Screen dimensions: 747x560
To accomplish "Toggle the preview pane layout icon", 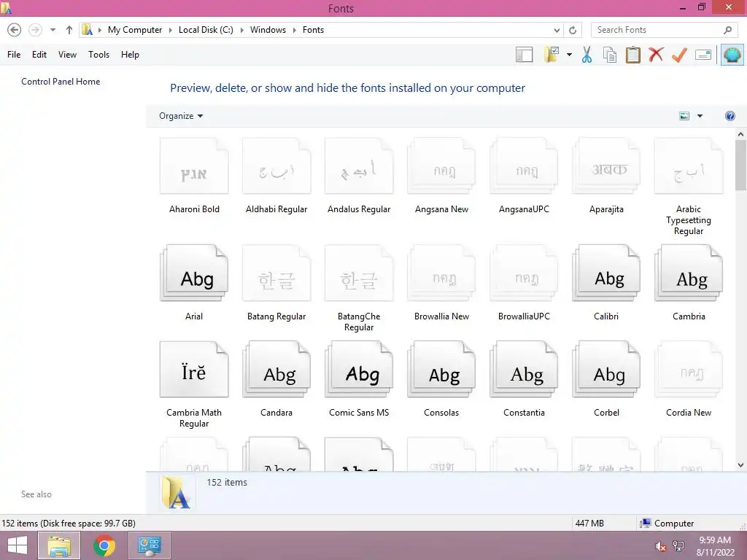I will [x=524, y=55].
